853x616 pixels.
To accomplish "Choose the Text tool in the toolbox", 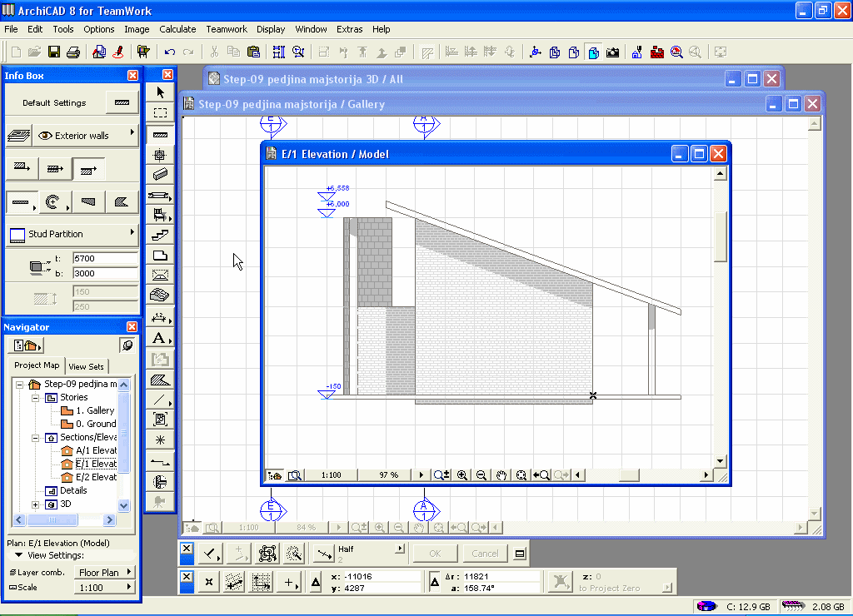I will (160, 338).
